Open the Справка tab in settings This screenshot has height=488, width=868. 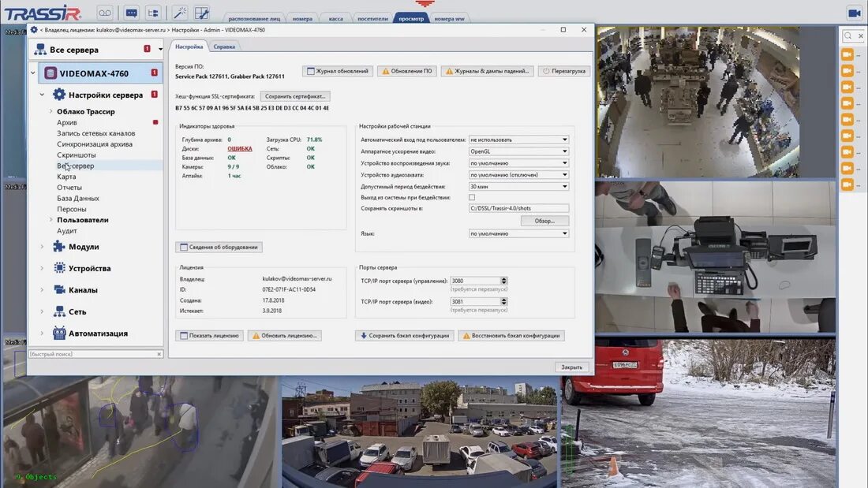[224, 47]
